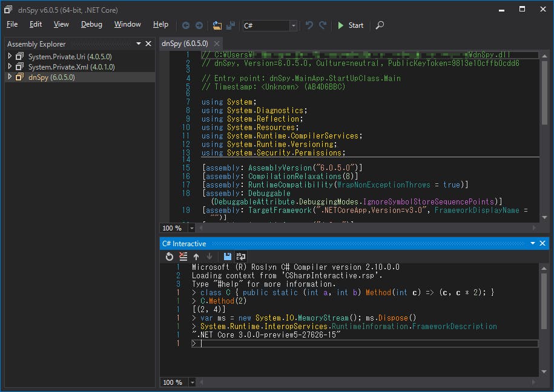The image size is (554, 392).
Task: Close the Assembly Explorer panel
Action: (148, 44)
